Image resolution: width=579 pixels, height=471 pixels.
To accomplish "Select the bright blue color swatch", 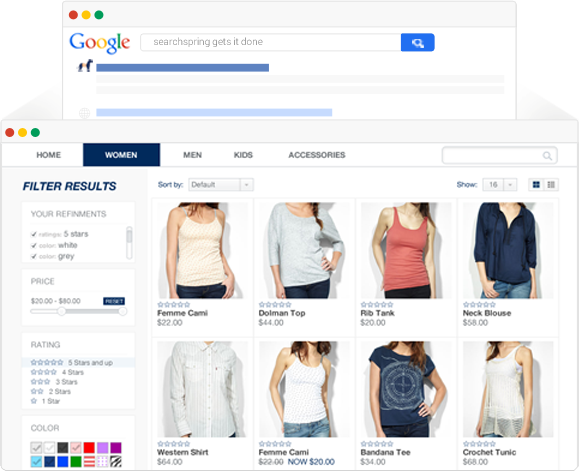I will (63, 461).
